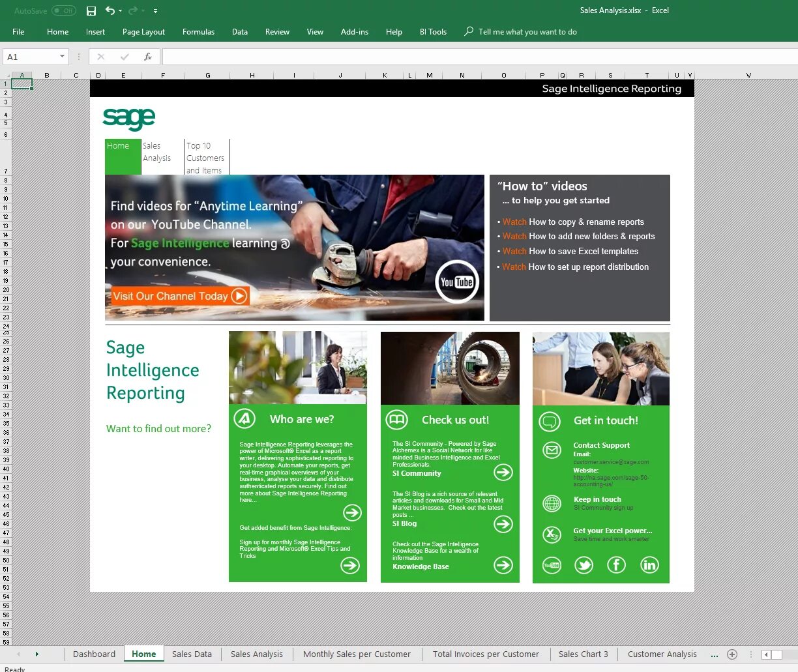Open the BI Tools ribbon tab
Image resolution: width=798 pixels, height=672 pixels.
(433, 31)
